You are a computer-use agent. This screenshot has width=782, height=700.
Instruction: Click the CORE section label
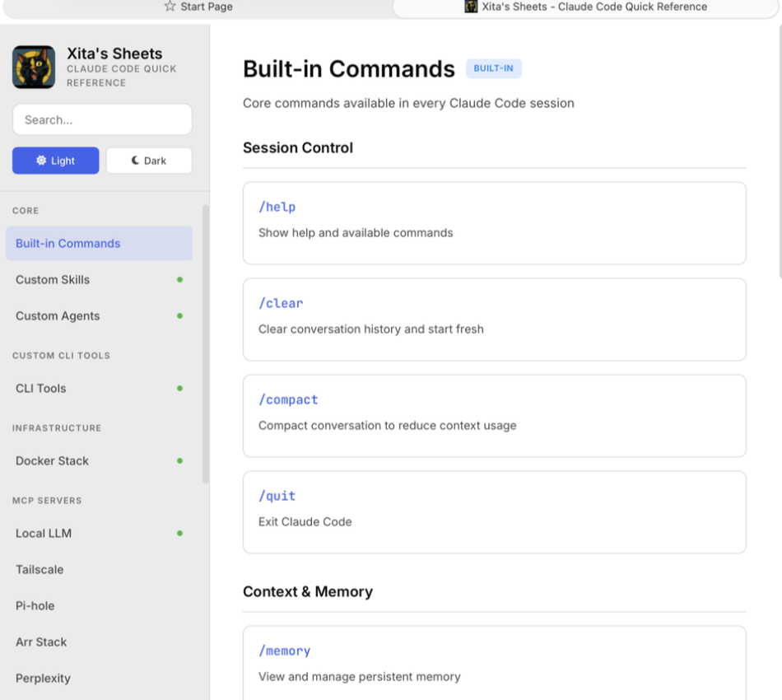pos(26,211)
